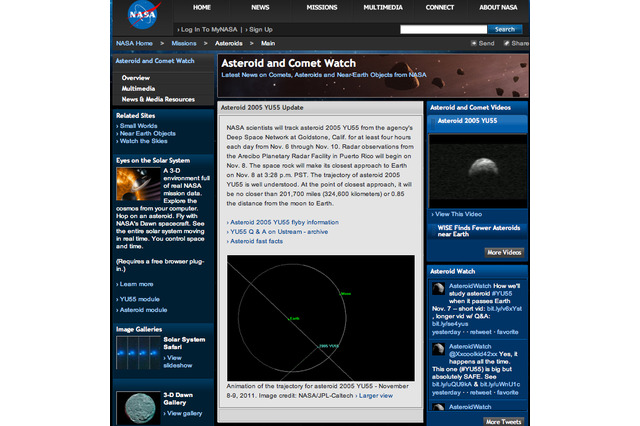Click the Send icon

pos(473,43)
